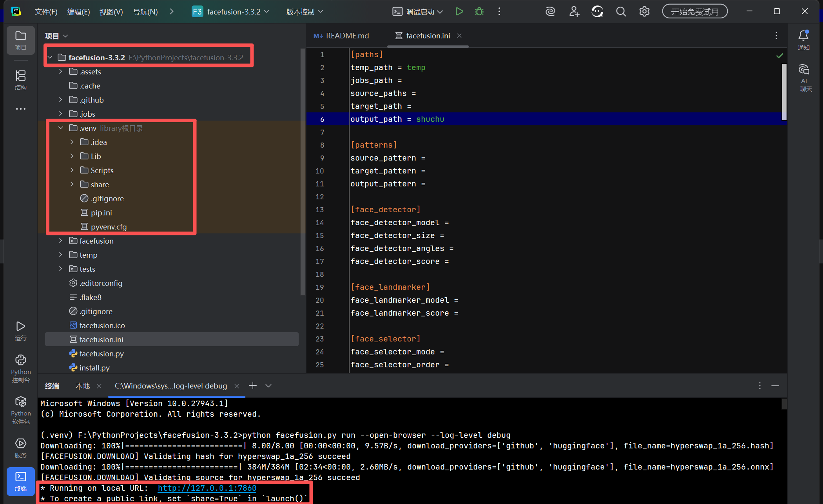The image size is (823, 504).
Task: Select install.py in project tree
Action: 94,368
